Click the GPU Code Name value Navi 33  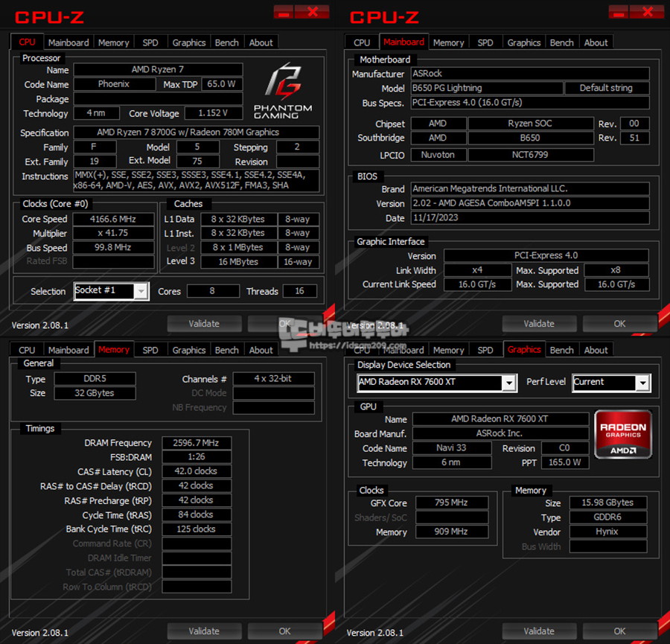click(x=452, y=448)
